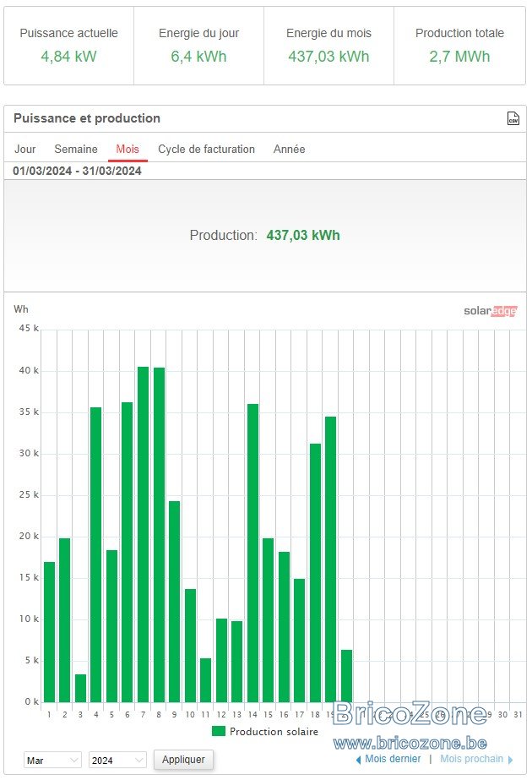Switch to the Semaine tab

pyautogui.click(x=76, y=150)
